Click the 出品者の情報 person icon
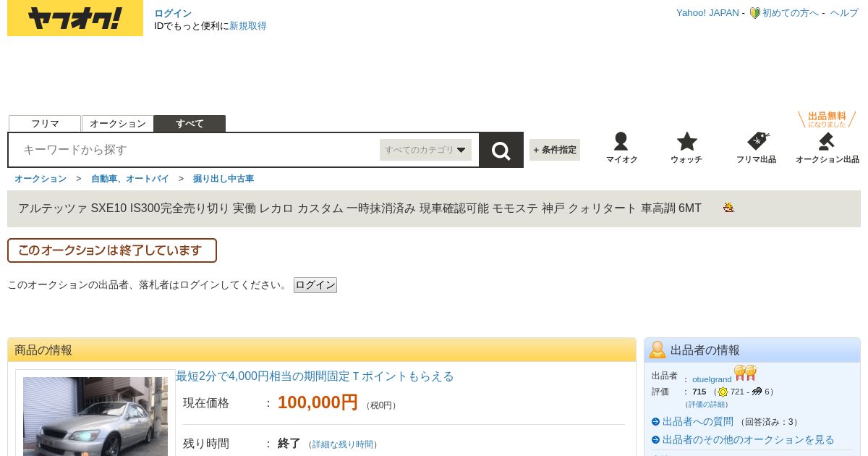The height and width of the screenshot is (456, 868). (x=657, y=350)
